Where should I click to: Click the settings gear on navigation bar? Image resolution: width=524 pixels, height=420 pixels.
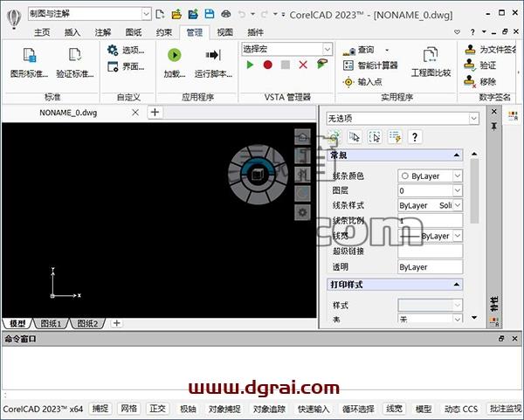pyautogui.click(x=302, y=212)
